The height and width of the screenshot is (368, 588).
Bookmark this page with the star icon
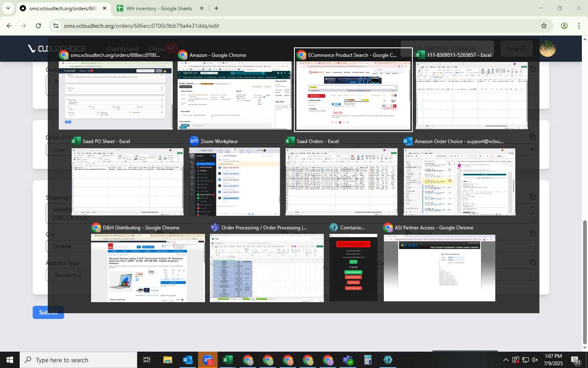pos(543,26)
